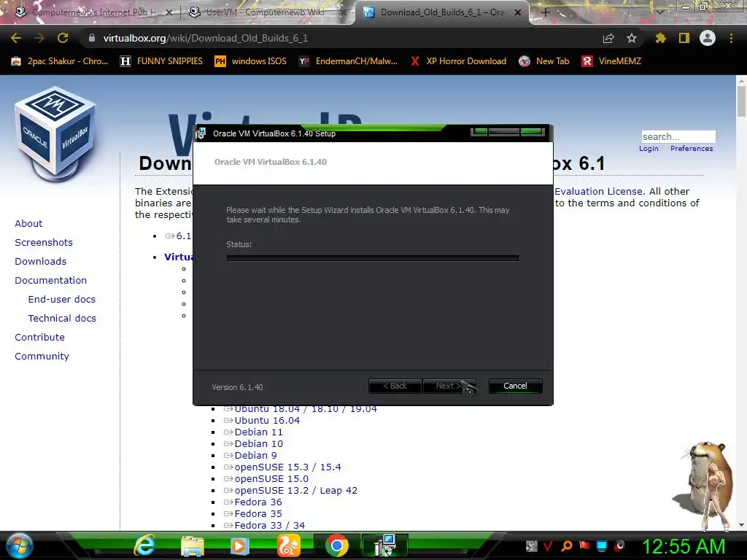Screen dimensions: 747x560
Task: Open the Screenshots link in sidebar
Action: click(x=44, y=242)
